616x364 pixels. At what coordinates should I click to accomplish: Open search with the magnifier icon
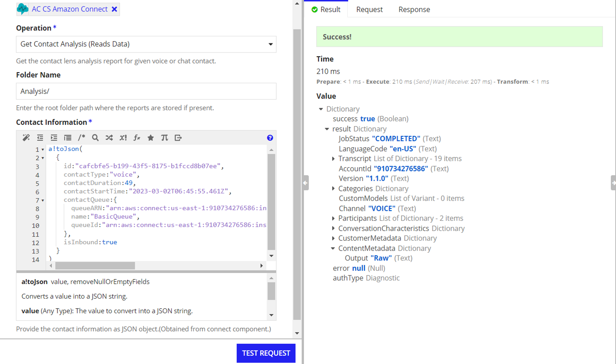click(95, 138)
